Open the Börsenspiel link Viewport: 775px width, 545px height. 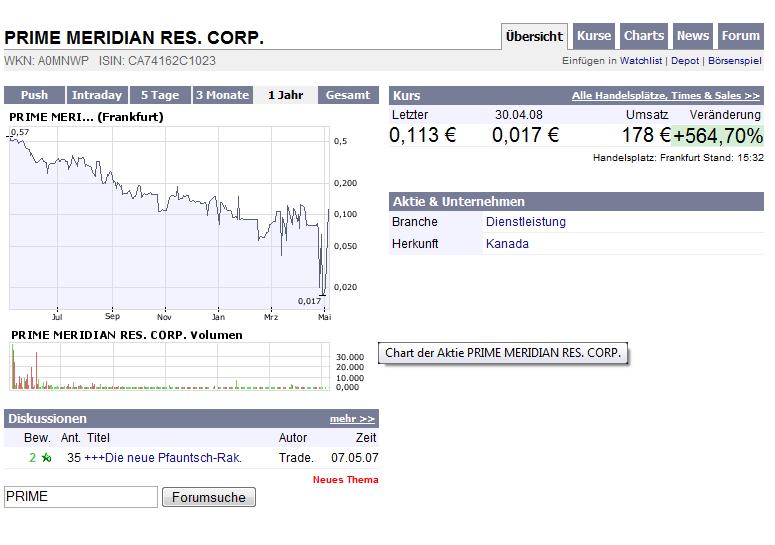(734, 61)
